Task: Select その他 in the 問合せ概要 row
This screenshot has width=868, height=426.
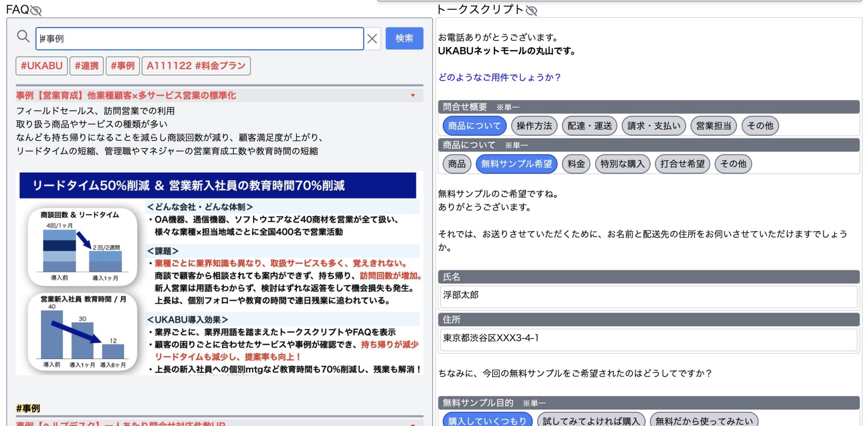Action: (x=760, y=126)
